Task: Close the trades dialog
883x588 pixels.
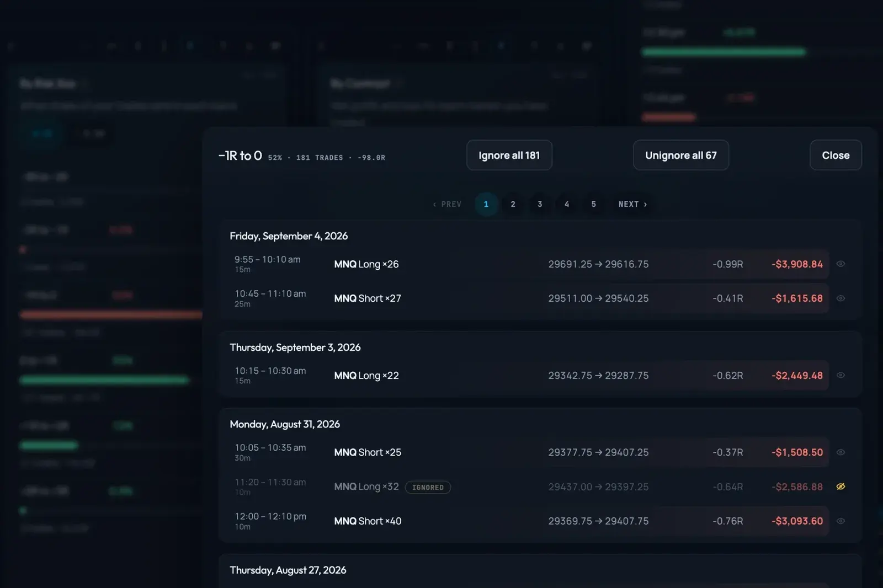Action: tap(836, 156)
